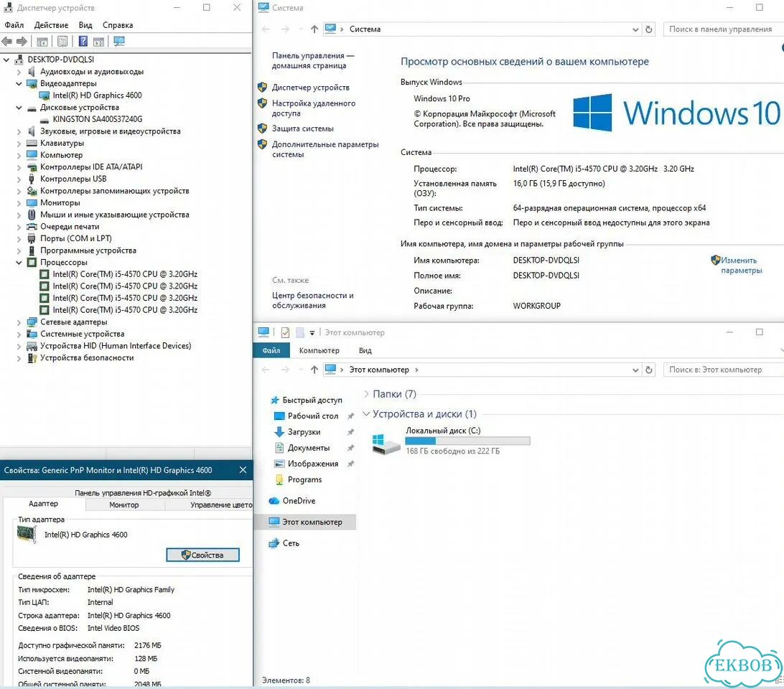Collapse Дисковые устройства category

pos(19,108)
